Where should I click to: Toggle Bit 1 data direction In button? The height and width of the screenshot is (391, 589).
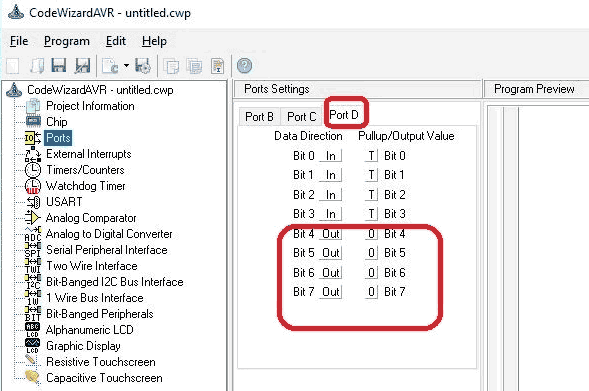tap(330, 175)
